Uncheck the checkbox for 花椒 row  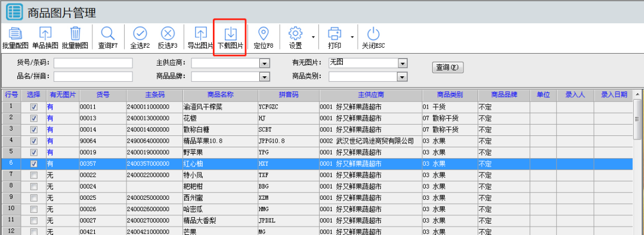(34, 118)
